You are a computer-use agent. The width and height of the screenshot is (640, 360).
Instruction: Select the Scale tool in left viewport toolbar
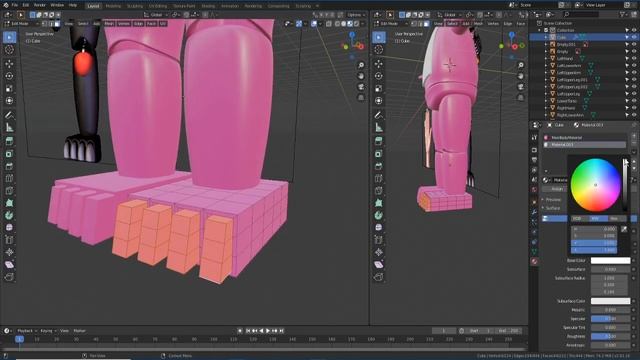[9, 89]
